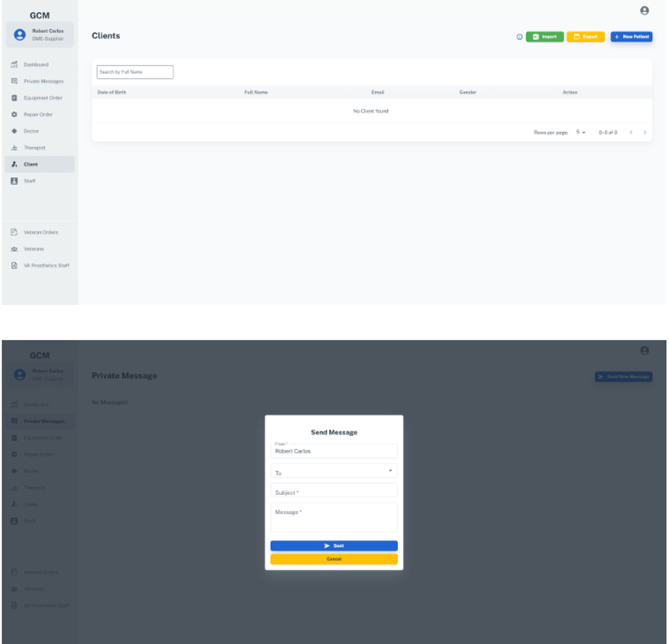This screenshot has height=644, width=669.
Task: Click the Dashboard icon in Private Message screen sidebar
Action: 14,404
